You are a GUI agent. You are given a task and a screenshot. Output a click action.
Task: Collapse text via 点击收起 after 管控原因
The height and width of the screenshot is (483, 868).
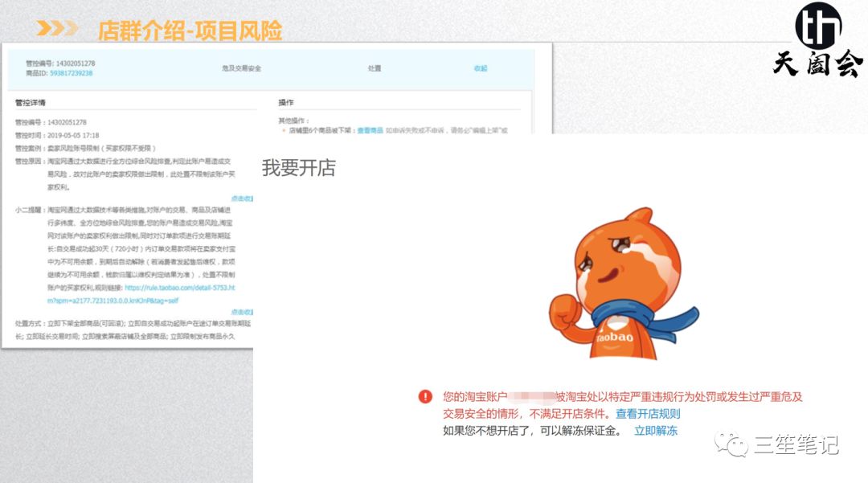pyautogui.click(x=242, y=198)
